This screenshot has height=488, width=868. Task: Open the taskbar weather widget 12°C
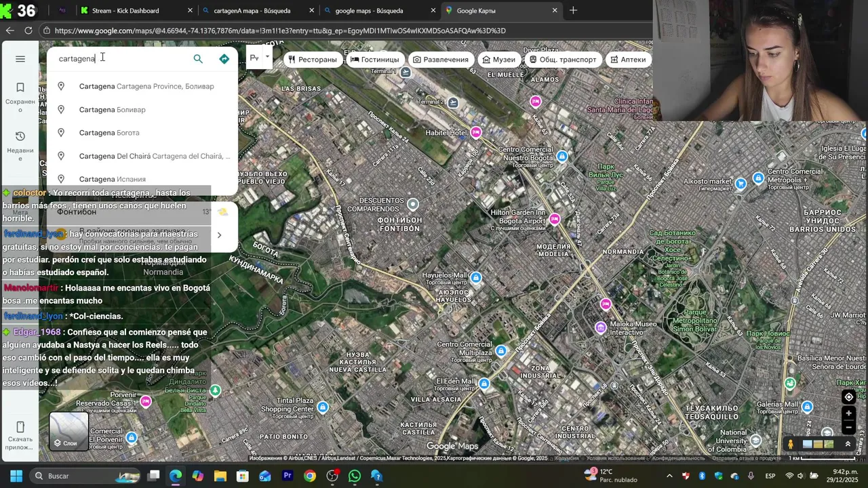click(x=612, y=476)
